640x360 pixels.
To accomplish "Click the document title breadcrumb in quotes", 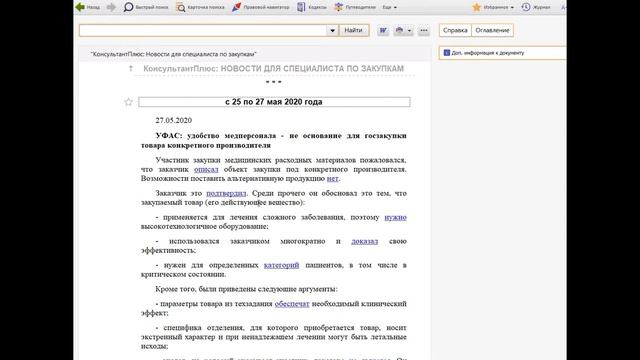I will click(173, 54).
